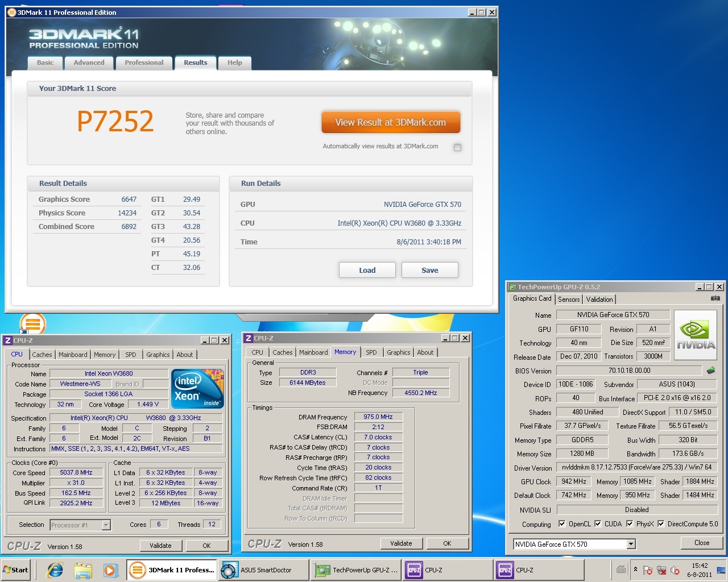Open Windows Explorer folder icon on taskbar

point(83,570)
